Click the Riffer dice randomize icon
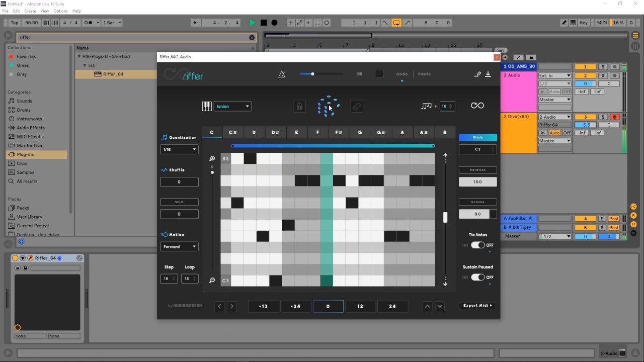 [328, 106]
